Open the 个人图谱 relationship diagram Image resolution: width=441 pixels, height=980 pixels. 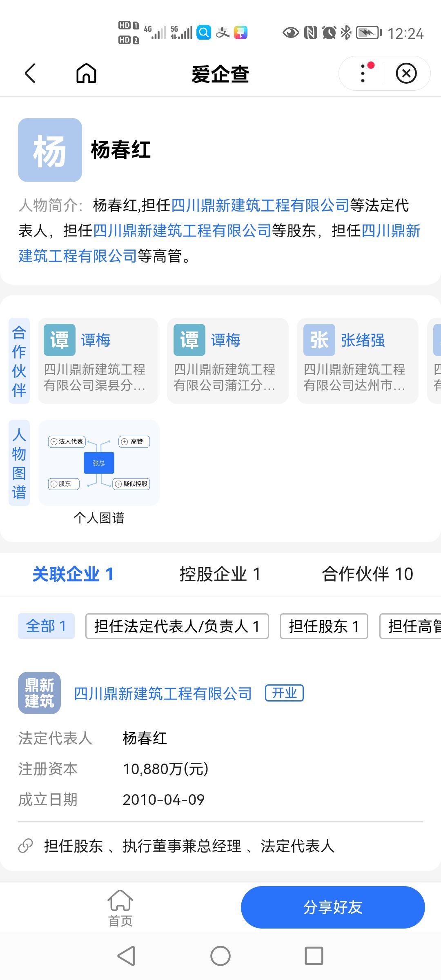[99, 463]
